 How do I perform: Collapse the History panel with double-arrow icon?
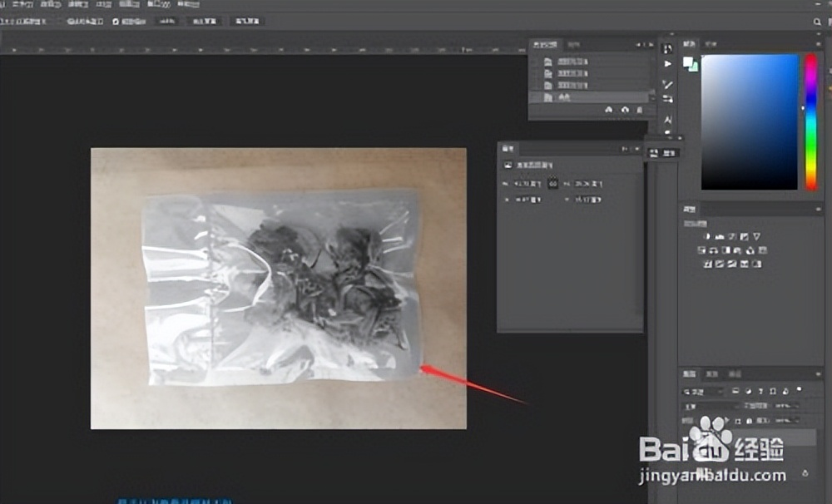(639, 45)
